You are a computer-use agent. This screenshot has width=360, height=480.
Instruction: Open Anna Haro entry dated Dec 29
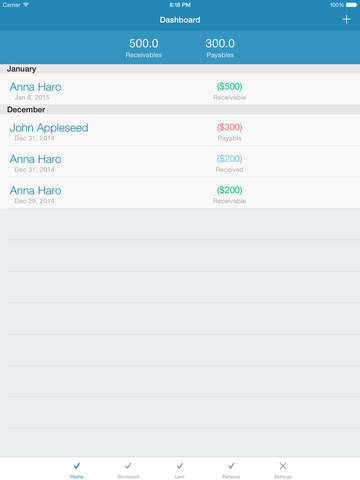click(x=180, y=193)
